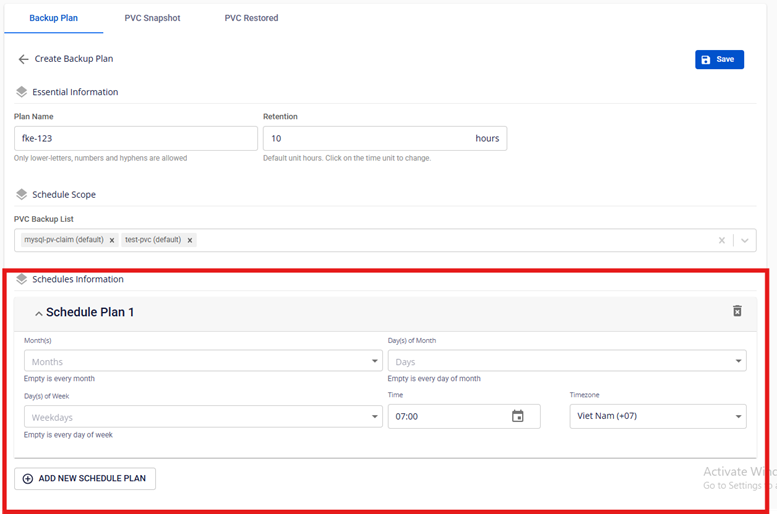Open the PVC Restored tab
This screenshot has height=514, width=777.
pyautogui.click(x=251, y=18)
